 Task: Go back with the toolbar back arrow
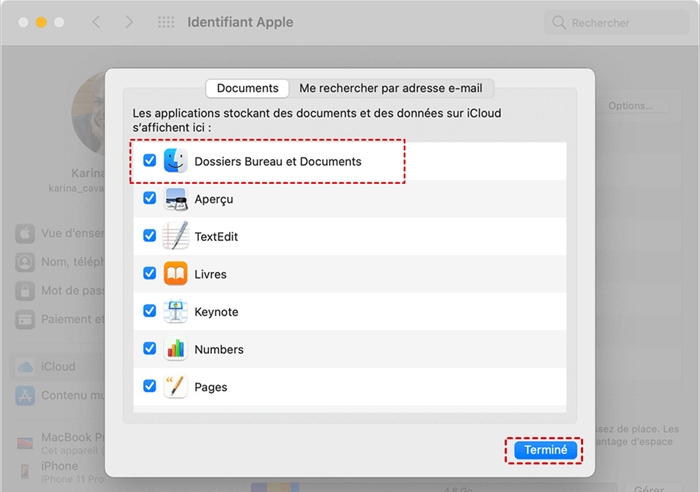[96, 22]
